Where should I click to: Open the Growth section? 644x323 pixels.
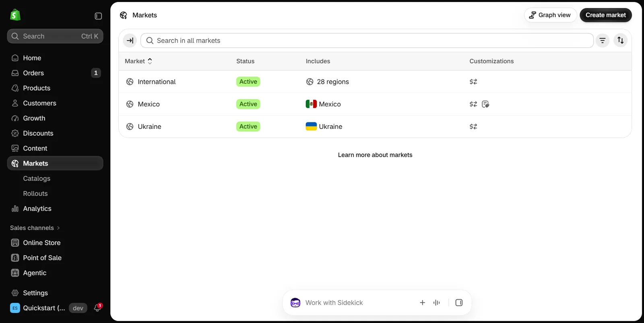tap(55, 118)
